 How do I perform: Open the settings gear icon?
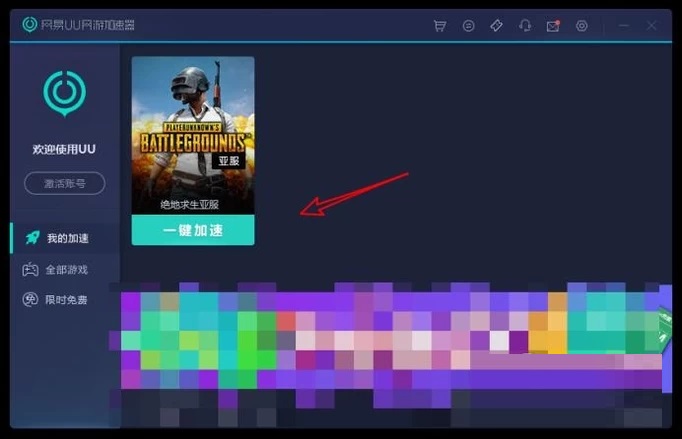tap(582, 26)
